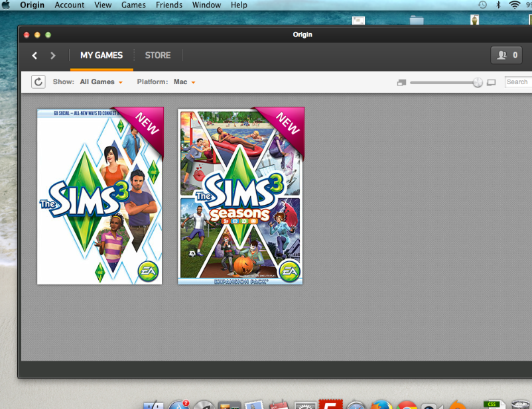
Task: Open the View menu
Action: pyautogui.click(x=103, y=5)
